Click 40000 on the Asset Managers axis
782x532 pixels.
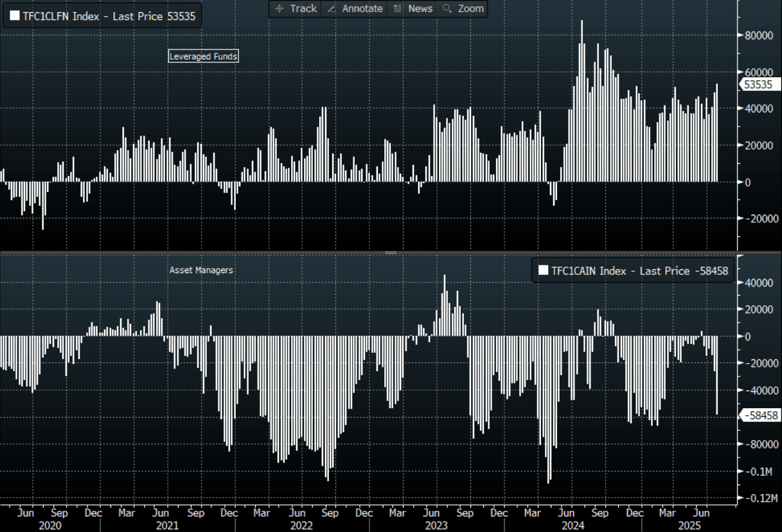[x=759, y=283]
